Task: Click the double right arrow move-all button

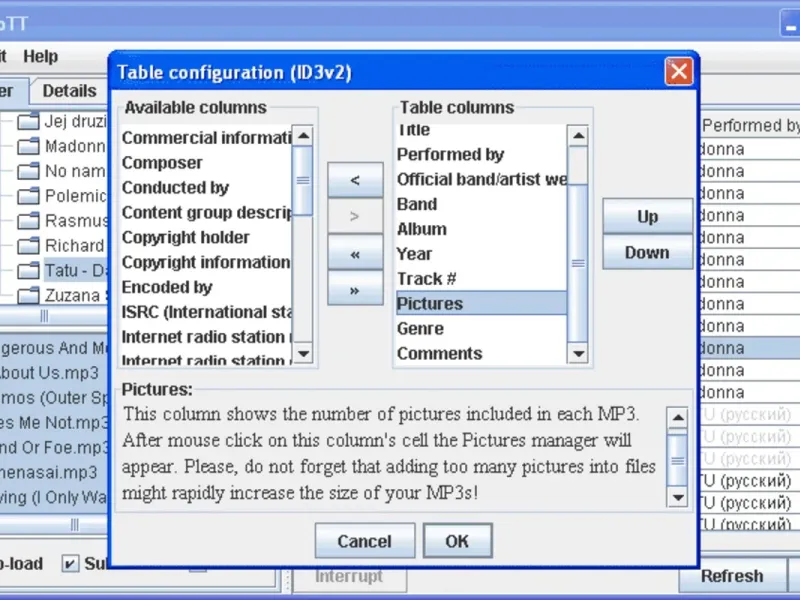Action: pyautogui.click(x=354, y=291)
